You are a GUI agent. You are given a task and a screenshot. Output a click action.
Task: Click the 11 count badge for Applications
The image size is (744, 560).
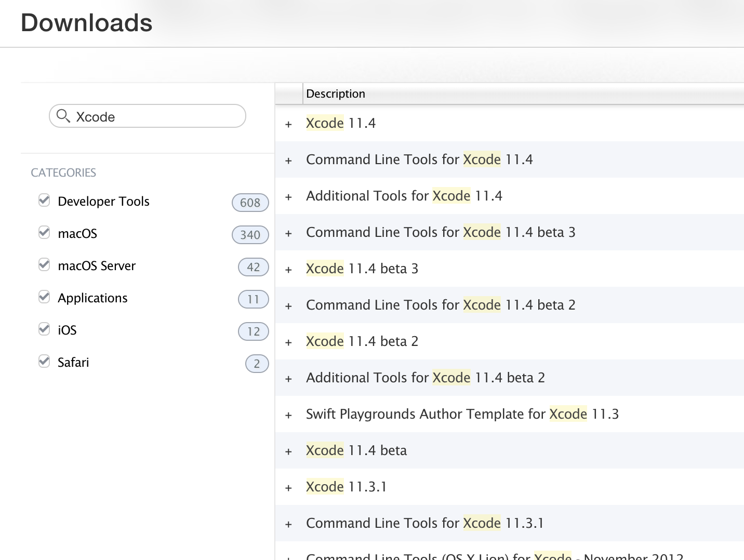pyautogui.click(x=253, y=299)
